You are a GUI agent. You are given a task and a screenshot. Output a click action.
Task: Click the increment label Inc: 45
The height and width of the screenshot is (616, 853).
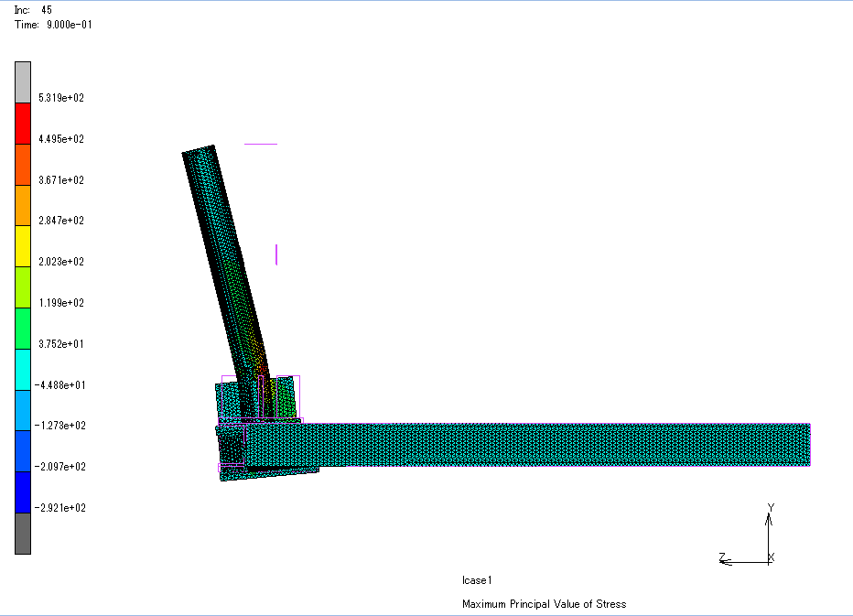[33, 10]
